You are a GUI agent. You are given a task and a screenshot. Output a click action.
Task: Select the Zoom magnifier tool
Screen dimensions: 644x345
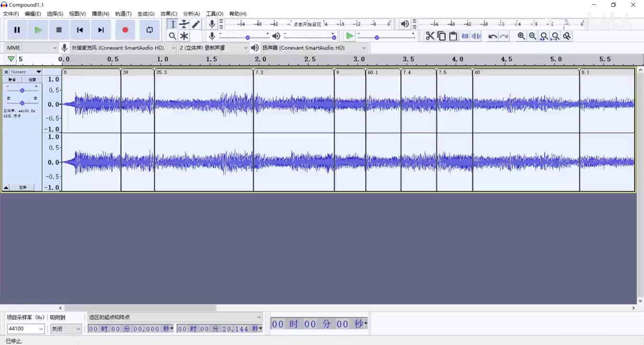point(172,36)
